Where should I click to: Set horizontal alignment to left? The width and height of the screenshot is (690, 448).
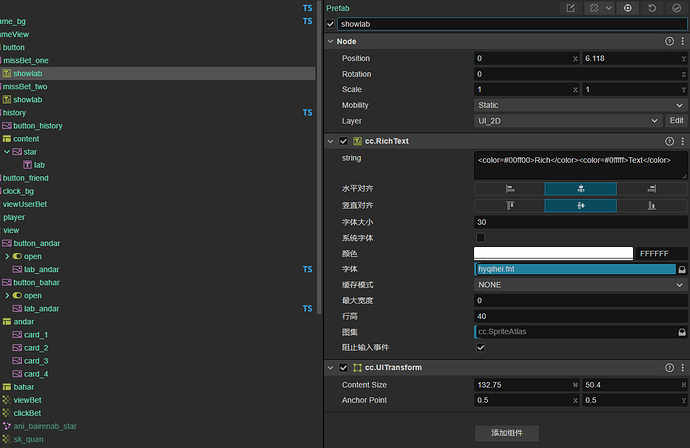coord(510,189)
